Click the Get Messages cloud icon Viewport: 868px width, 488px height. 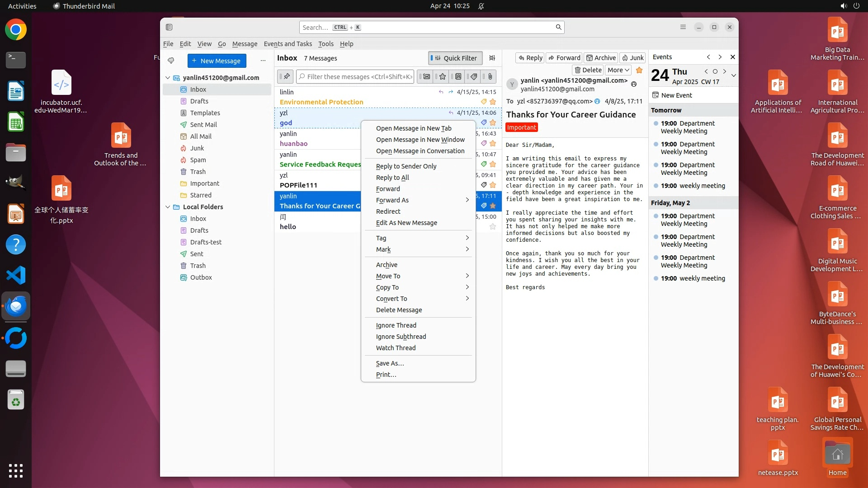171,61
